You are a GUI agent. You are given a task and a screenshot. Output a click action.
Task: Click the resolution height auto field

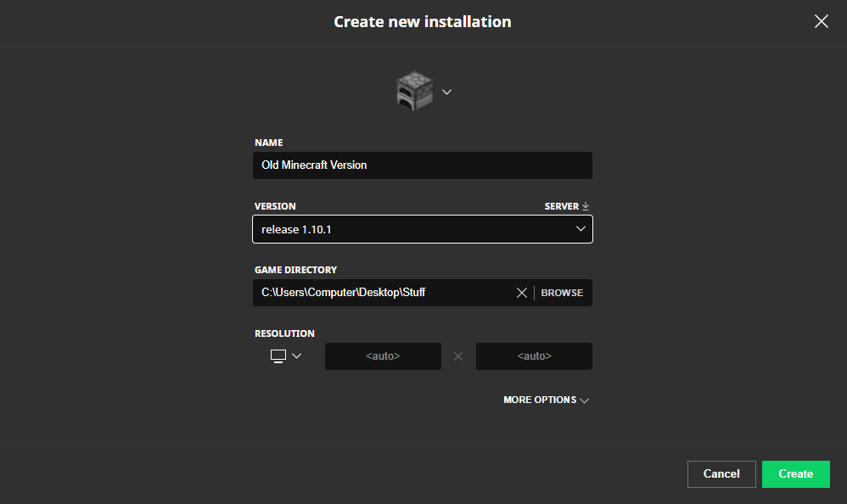[534, 356]
